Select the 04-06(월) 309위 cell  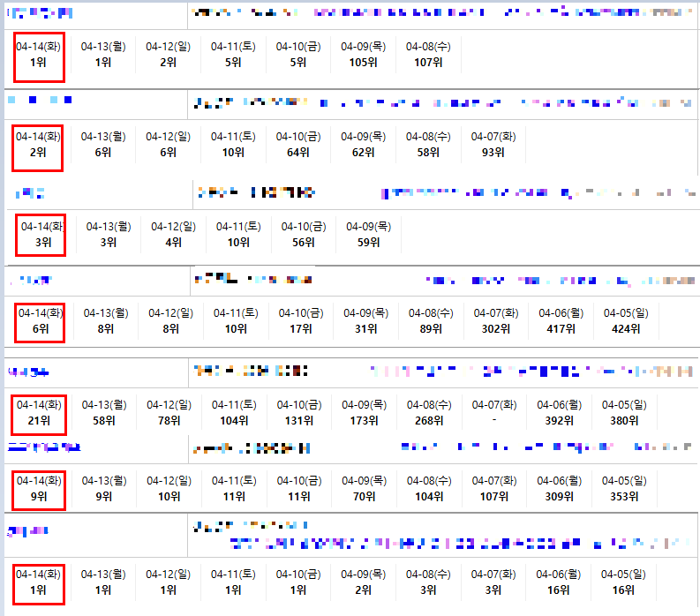coord(560,489)
